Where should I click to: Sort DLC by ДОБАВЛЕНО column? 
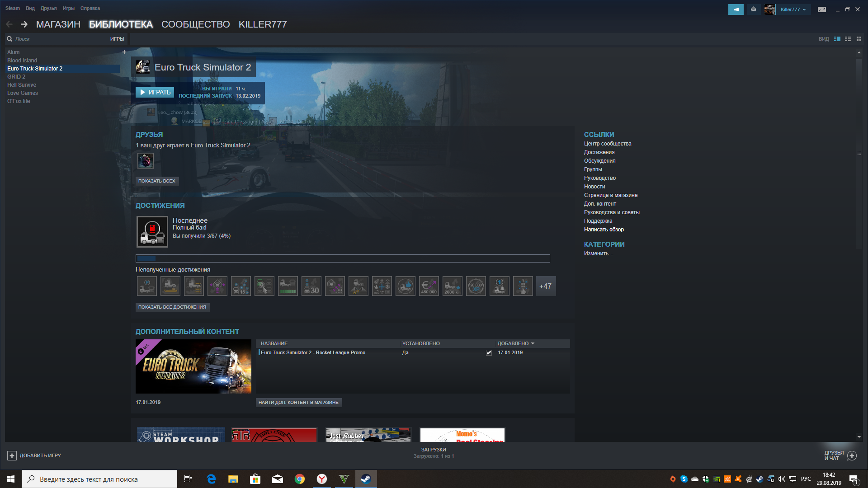(516, 343)
